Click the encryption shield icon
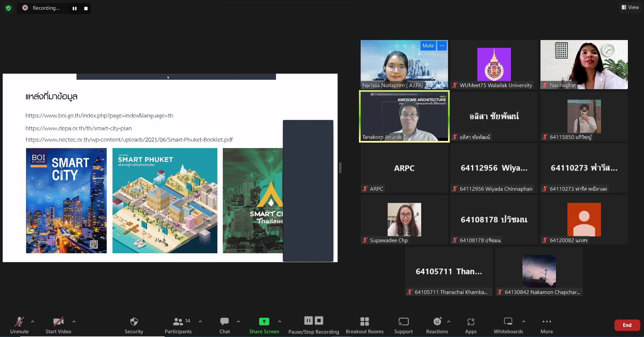 pyautogui.click(x=8, y=8)
